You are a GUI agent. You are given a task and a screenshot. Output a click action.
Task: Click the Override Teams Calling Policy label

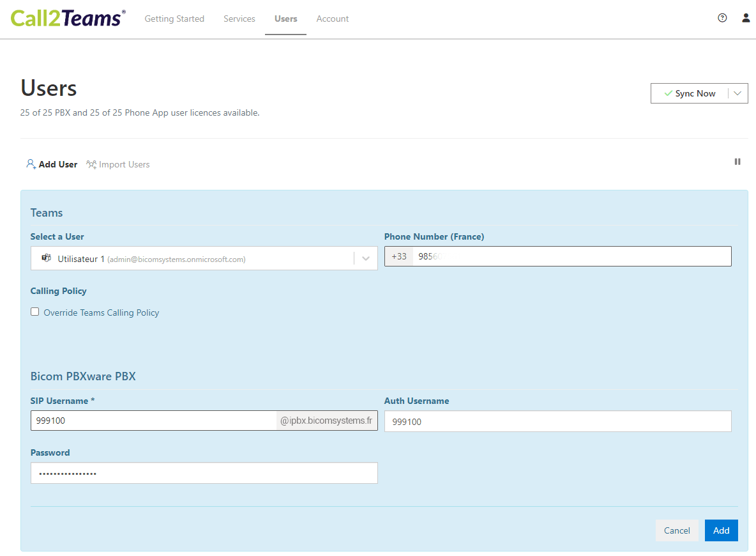(x=102, y=313)
